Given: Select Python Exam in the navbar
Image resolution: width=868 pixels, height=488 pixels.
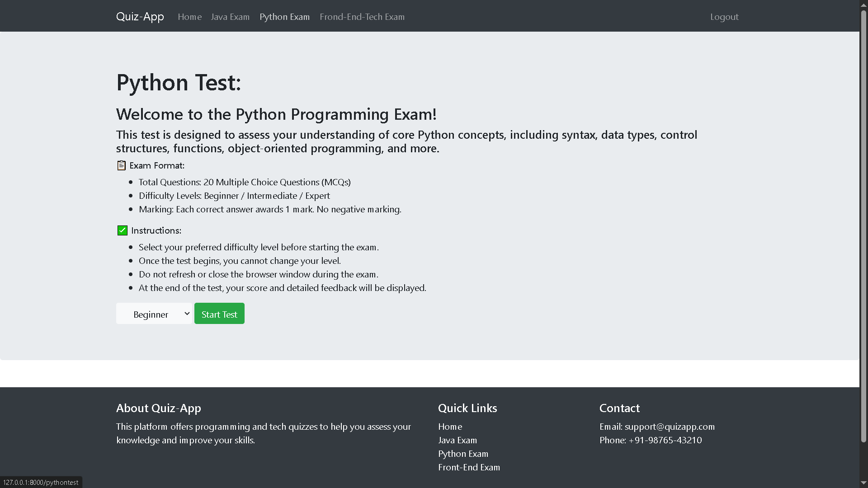Looking at the screenshot, I should (284, 17).
